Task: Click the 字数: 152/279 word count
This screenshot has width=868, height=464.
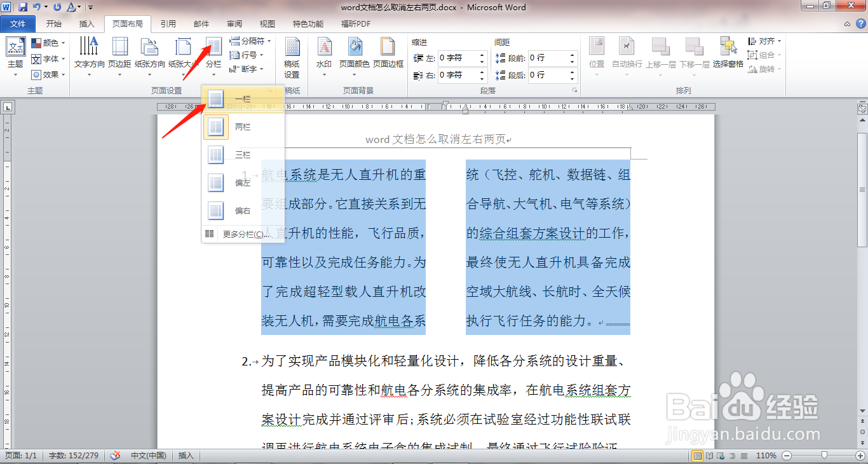Action: pos(74,456)
